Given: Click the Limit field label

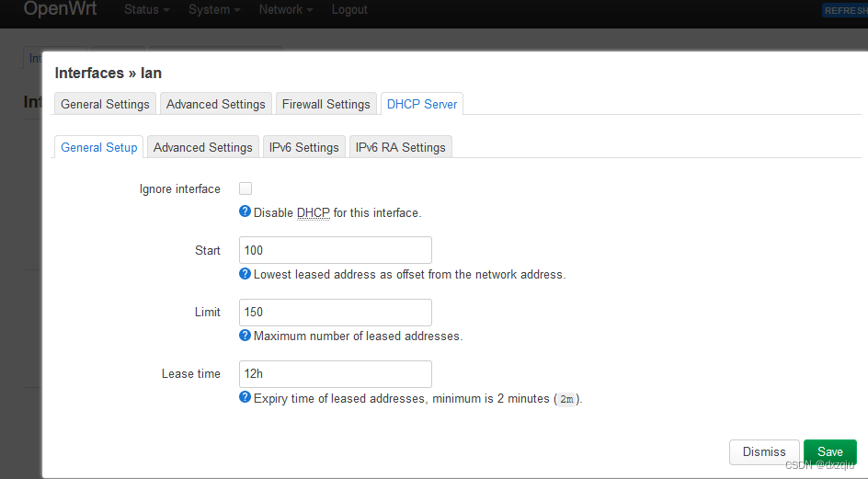Looking at the screenshot, I should (208, 312).
